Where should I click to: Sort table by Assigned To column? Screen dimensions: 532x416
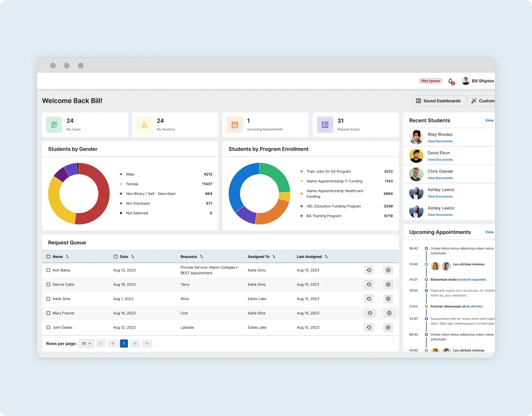click(274, 257)
